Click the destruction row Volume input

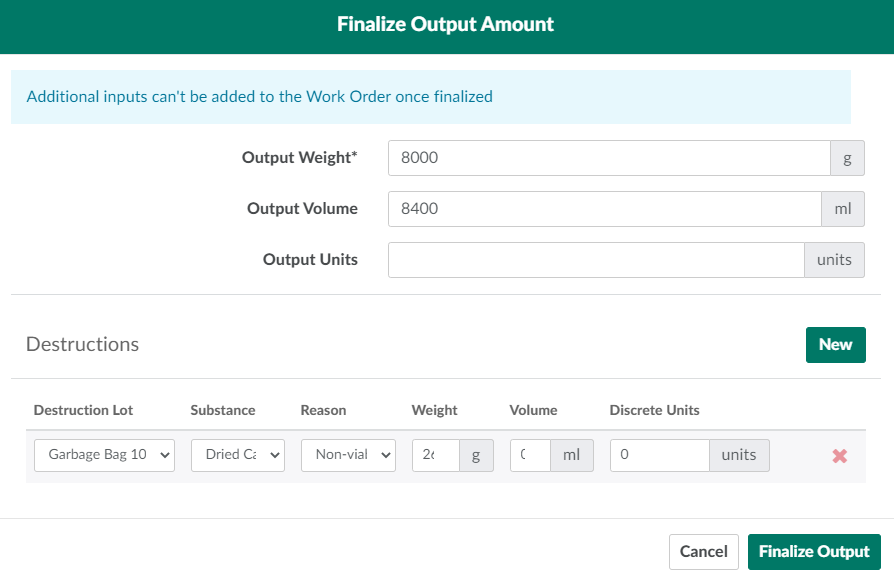[530, 455]
